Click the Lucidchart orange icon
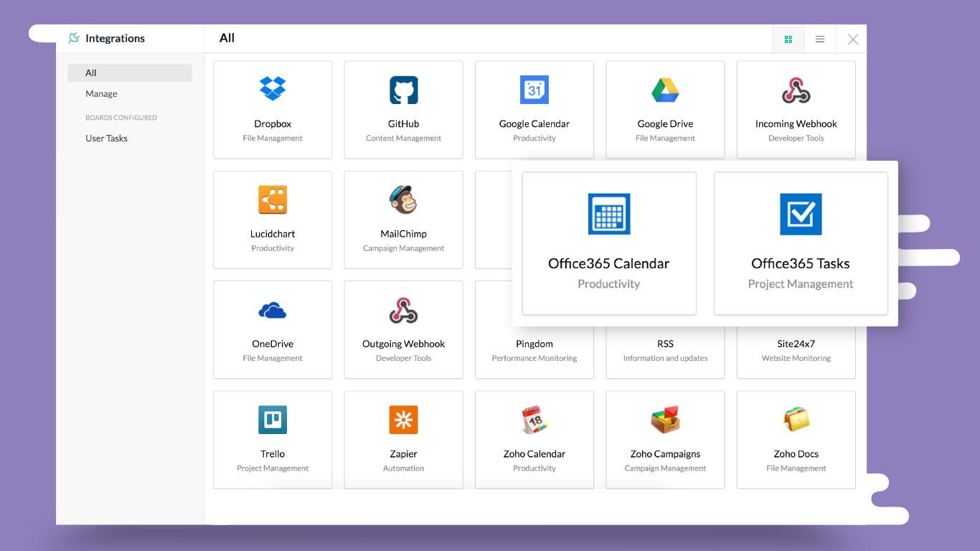This screenshot has height=551, width=980. click(273, 200)
